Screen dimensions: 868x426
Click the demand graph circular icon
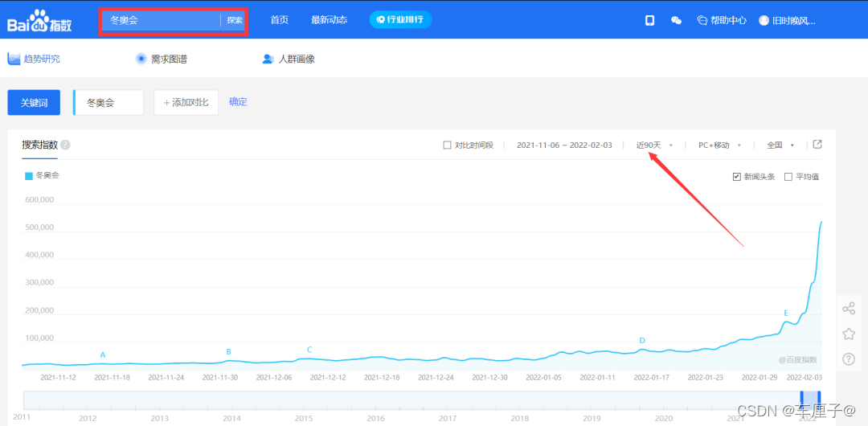(141, 59)
